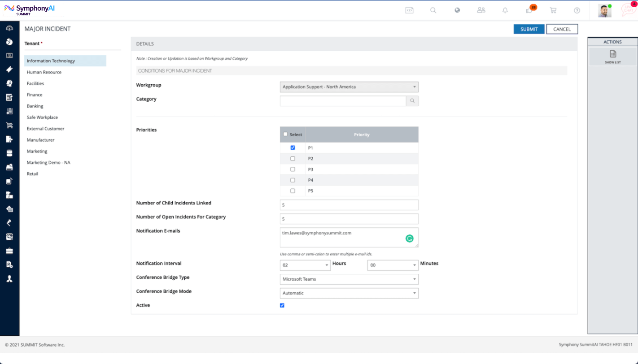The image size is (638, 364).
Task: Open the edit note icon in sidebar
Action: pos(9,97)
